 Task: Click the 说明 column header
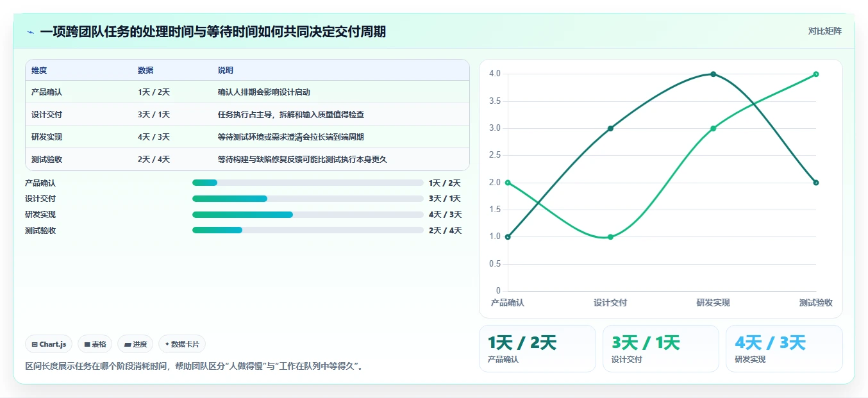coord(226,70)
